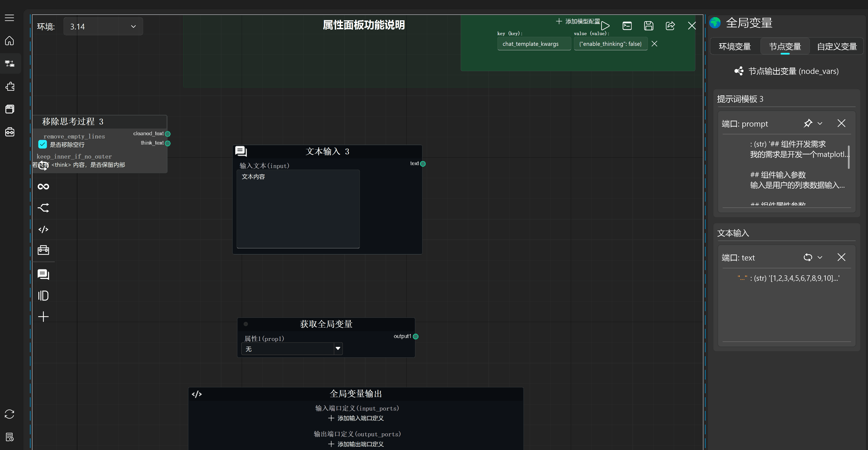The image size is (868, 450).
Task: Remove the prompt port variable
Action: click(x=841, y=123)
